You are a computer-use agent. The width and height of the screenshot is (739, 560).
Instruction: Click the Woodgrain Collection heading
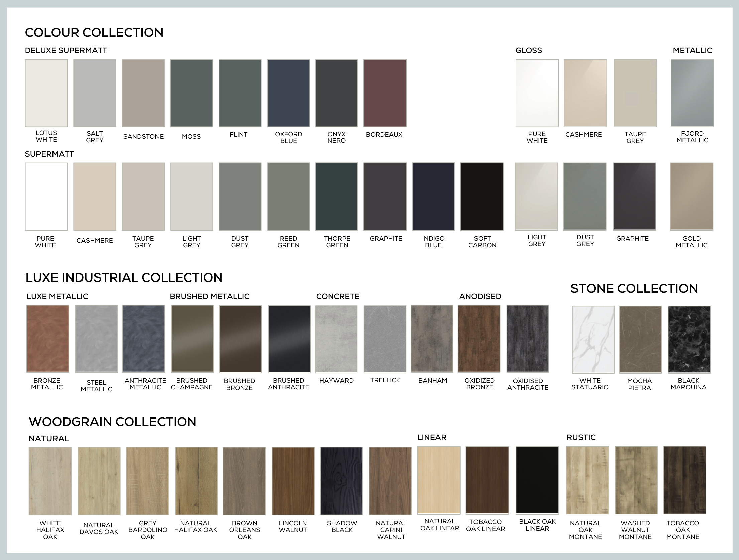[112, 422]
